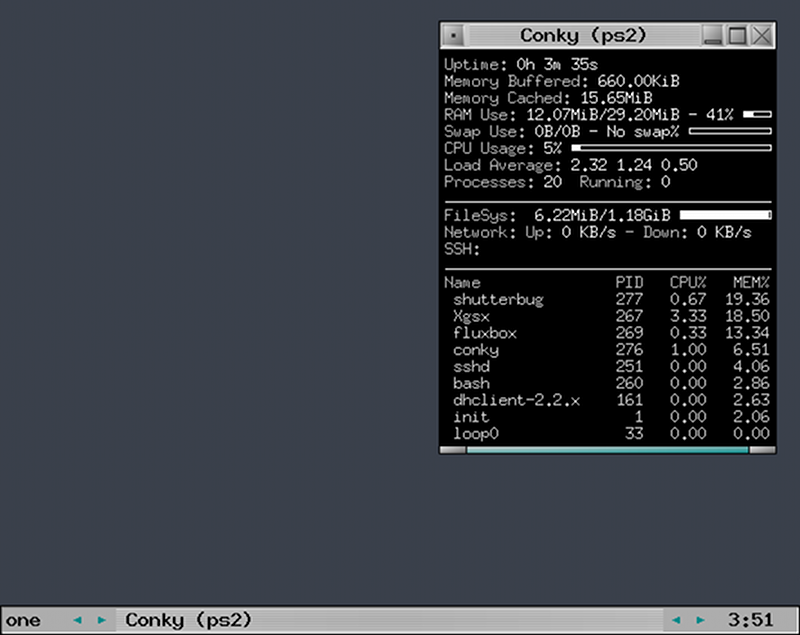The width and height of the screenshot is (800, 635).
Task: Click the 'Load Average: 2.32 1.24 0.50' line
Action: pos(570,165)
